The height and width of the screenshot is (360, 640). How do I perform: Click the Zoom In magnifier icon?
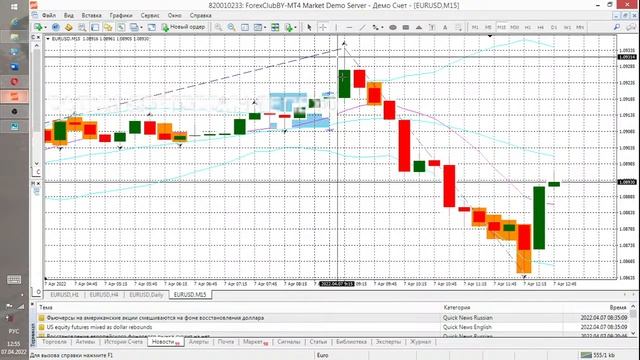coord(218,27)
